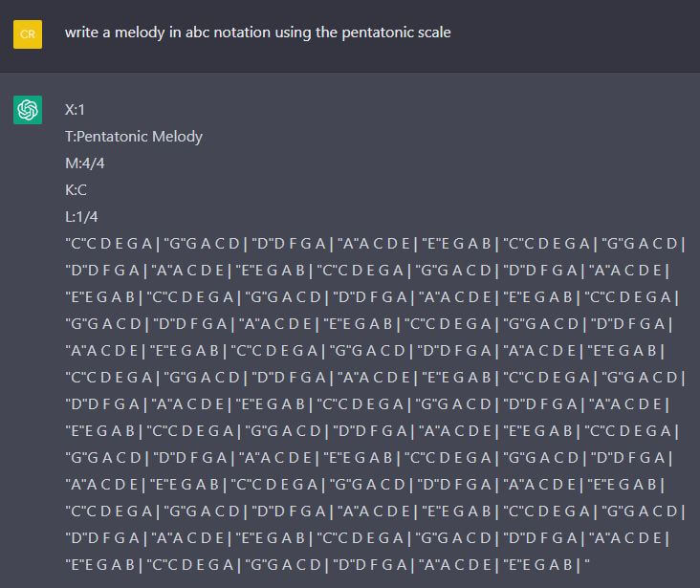Click the word "scale" ending the prompt
Viewport: 700px width, 588px height.
432,33
